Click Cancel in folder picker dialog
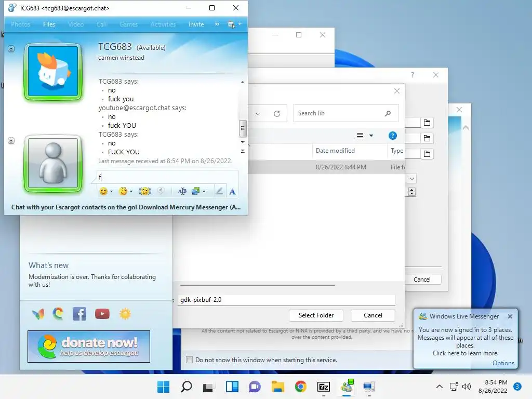The image size is (532, 399). pyautogui.click(x=373, y=315)
